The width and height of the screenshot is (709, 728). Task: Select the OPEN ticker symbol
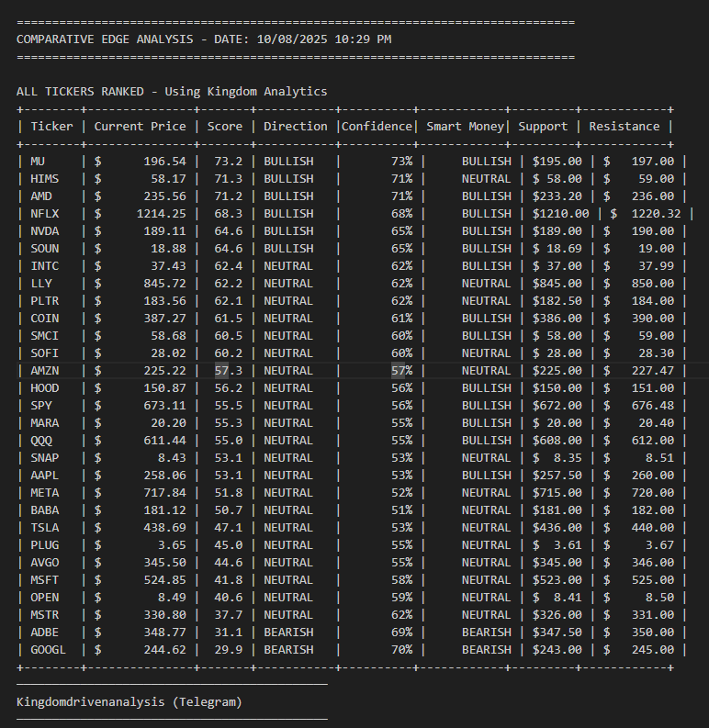point(45,598)
